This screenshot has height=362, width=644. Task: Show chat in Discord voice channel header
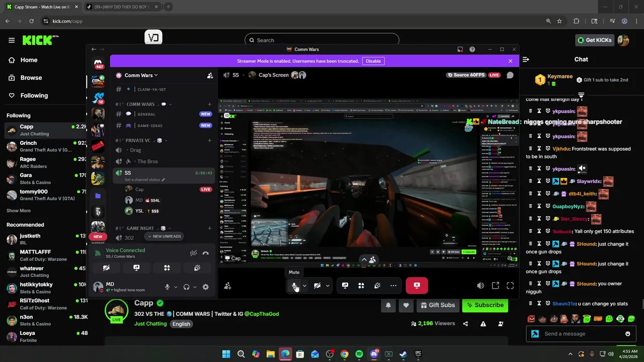(x=510, y=75)
